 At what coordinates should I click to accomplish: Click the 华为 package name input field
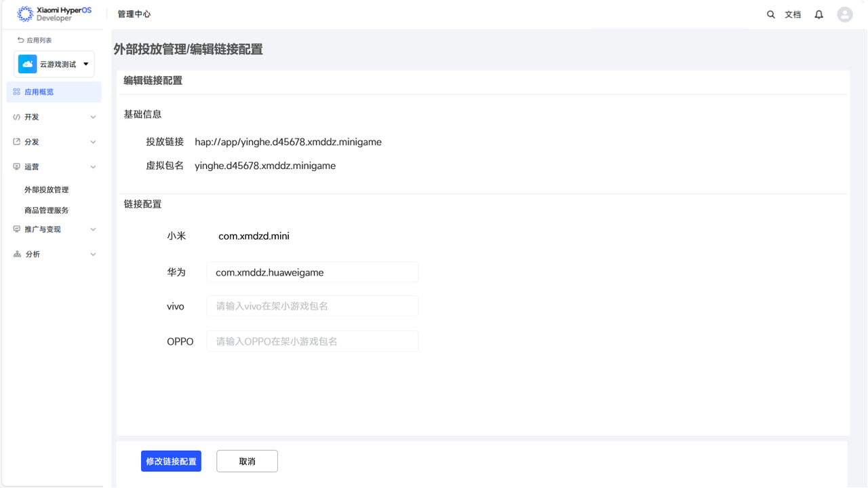click(312, 272)
